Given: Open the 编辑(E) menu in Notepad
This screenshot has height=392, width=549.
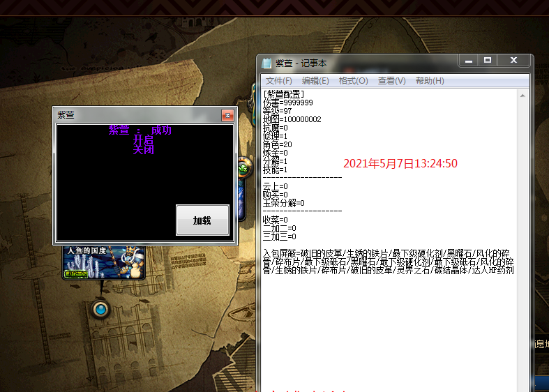Looking at the screenshot, I should (x=315, y=81).
